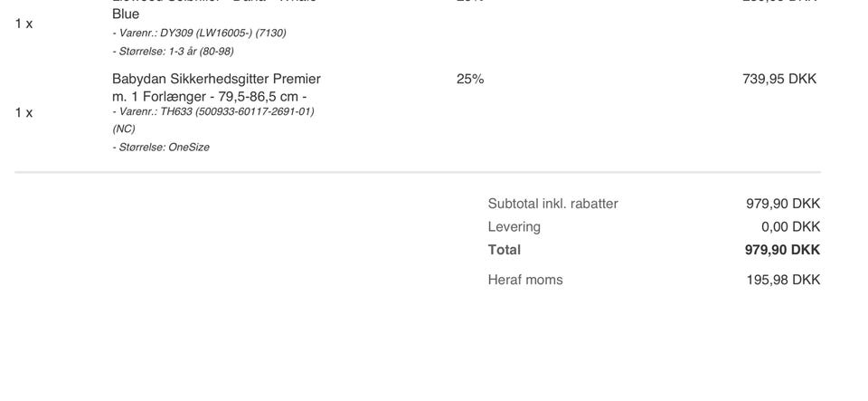Click the 25% tax rate for Babydan item
Image resolution: width=868 pixels, height=401 pixels.
tap(470, 79)
